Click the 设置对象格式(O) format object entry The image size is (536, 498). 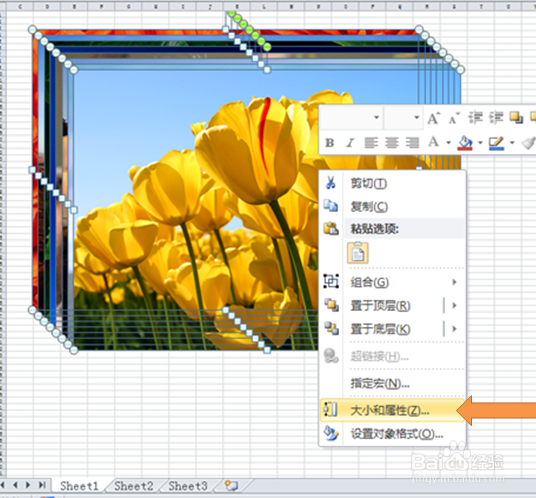(x=392, y=434)
